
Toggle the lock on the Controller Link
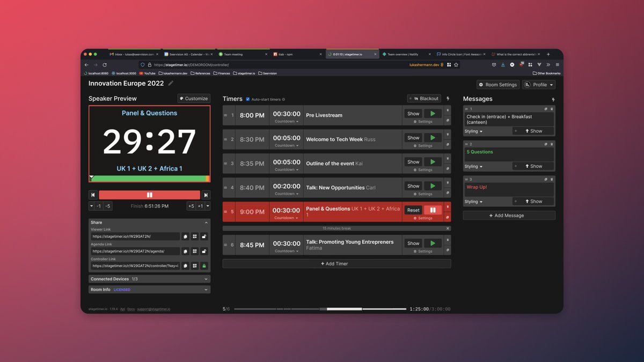[x=204, y=265]
